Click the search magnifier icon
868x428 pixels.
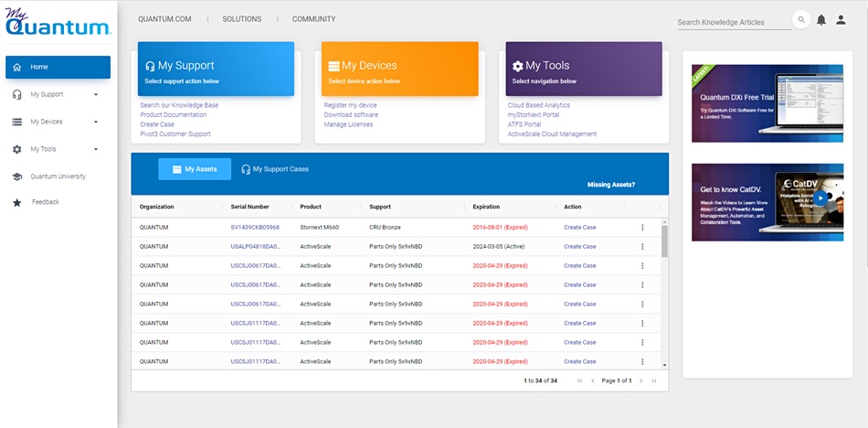click(x=801, y=20)
